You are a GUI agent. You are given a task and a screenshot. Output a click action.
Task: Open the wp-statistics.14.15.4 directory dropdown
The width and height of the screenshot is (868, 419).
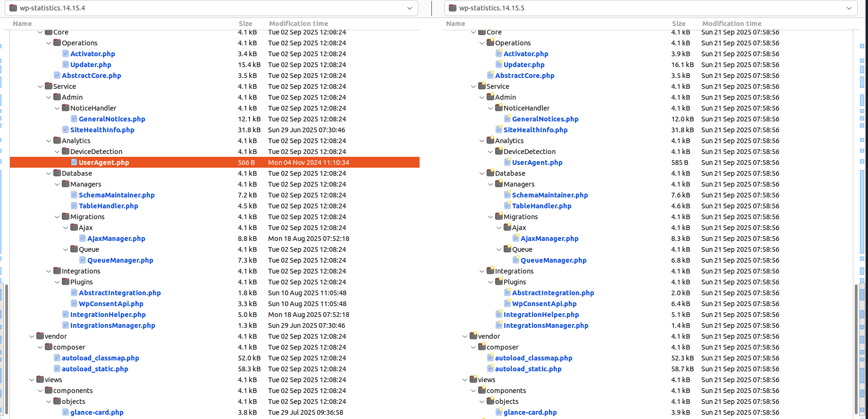409,8
